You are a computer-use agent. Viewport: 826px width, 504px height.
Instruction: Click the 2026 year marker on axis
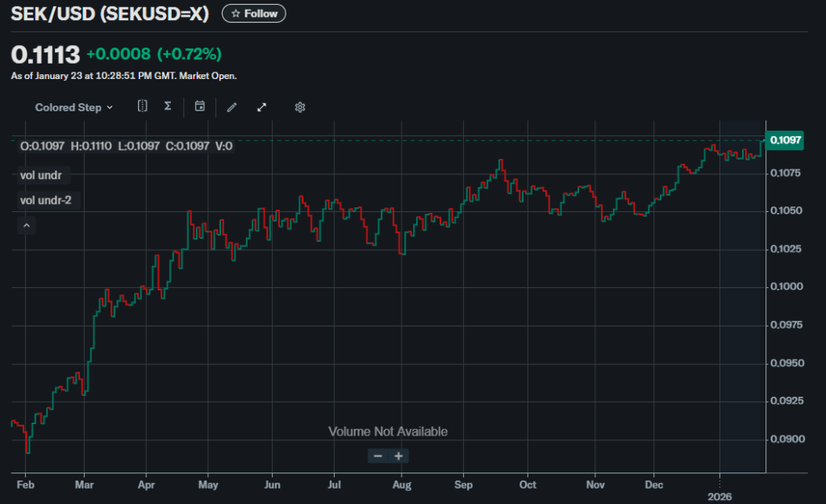pyautogui.click(x=720, y=497)
